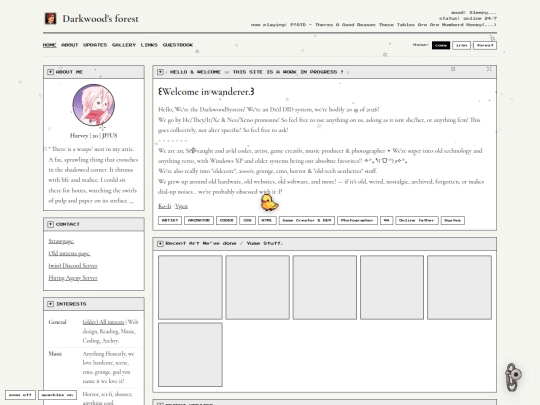540x405 pixels.
Task: Click the CODER tag
Action: coord(227,220)
